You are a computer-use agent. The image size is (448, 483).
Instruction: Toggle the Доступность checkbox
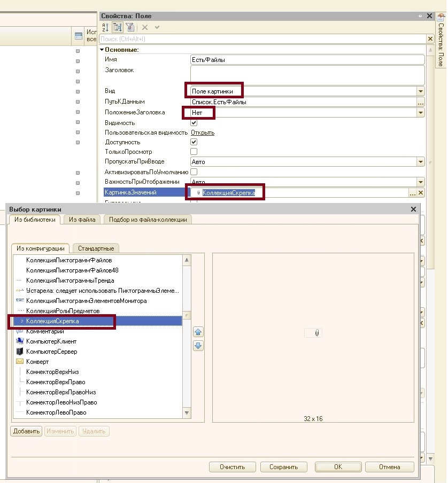point(194,142)
